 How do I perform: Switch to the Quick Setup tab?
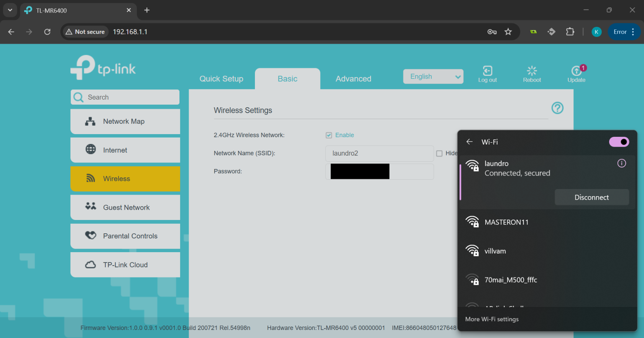pos(221,79)
